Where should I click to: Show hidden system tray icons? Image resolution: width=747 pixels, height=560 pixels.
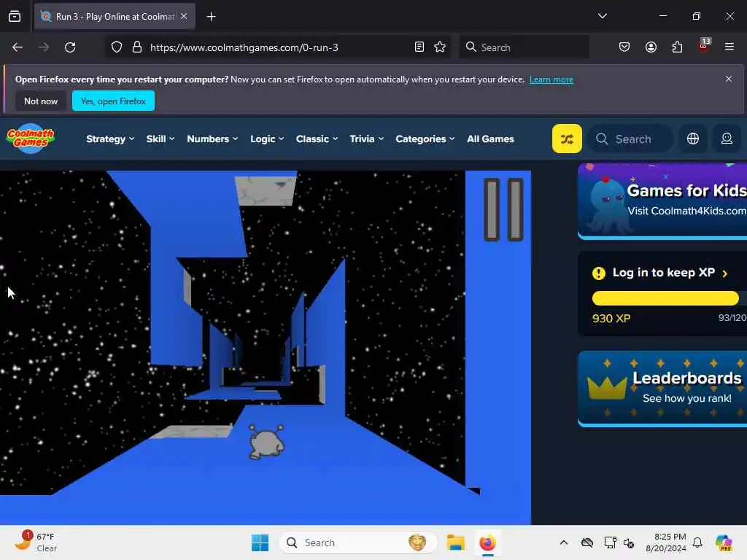tap(564, 542)
